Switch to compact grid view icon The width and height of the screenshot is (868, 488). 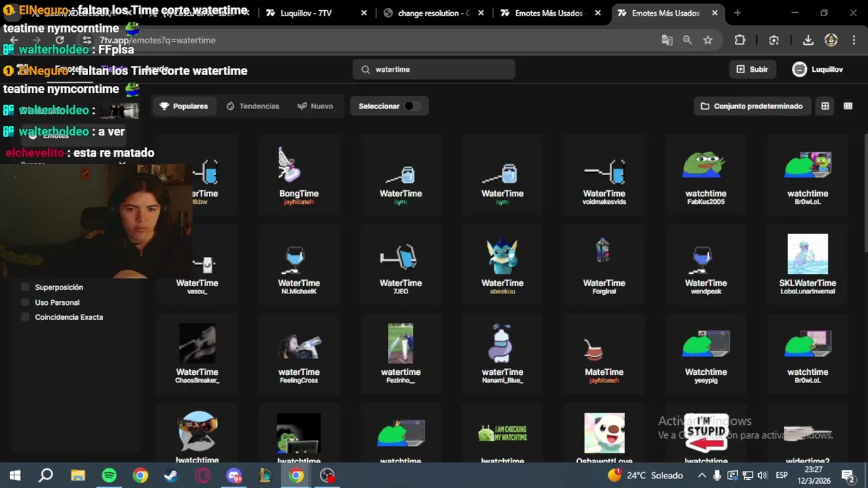click(848, 106)
